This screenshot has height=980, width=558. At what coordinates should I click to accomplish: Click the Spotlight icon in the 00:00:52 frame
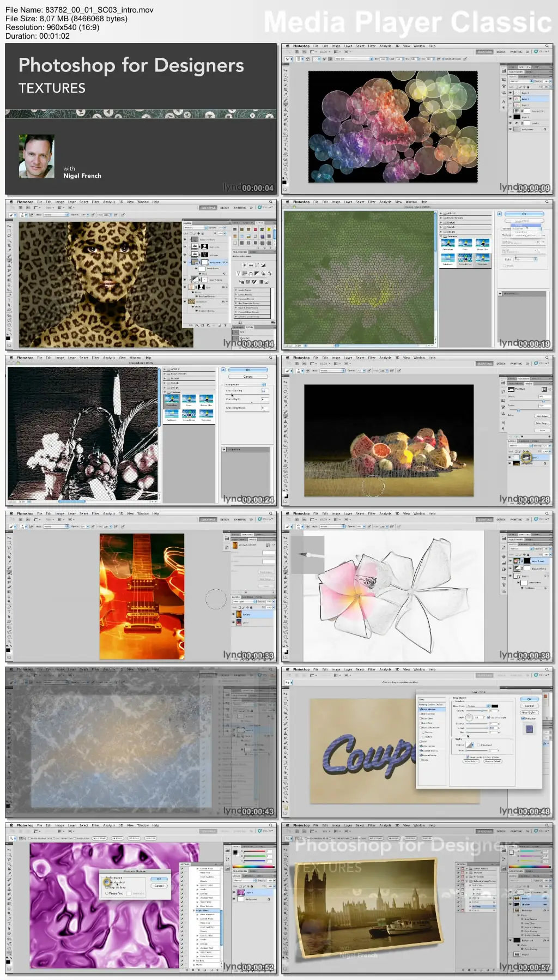tap(270, 825)
